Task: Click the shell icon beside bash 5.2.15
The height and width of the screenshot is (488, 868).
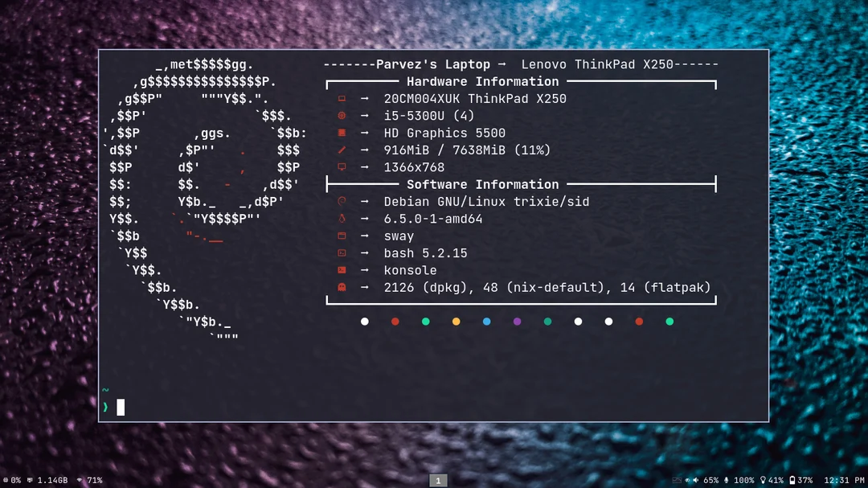Action: [342, 252]
